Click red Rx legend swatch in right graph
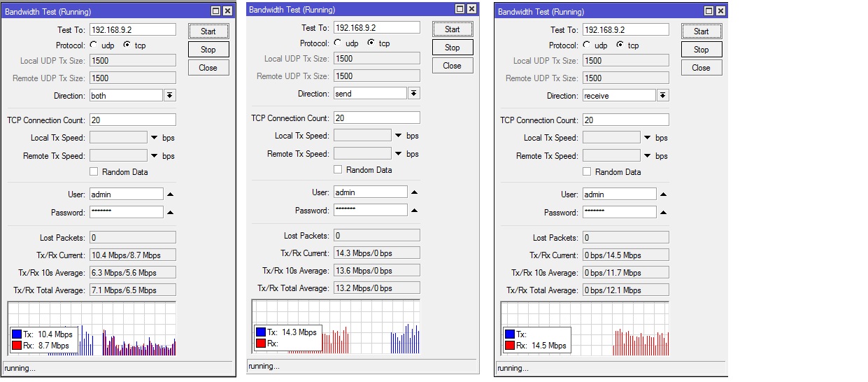 pos(509,346)
